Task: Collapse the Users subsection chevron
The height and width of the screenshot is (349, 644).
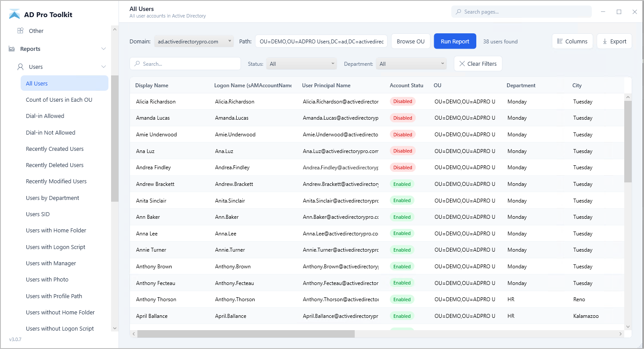Action: pos(104,67)
